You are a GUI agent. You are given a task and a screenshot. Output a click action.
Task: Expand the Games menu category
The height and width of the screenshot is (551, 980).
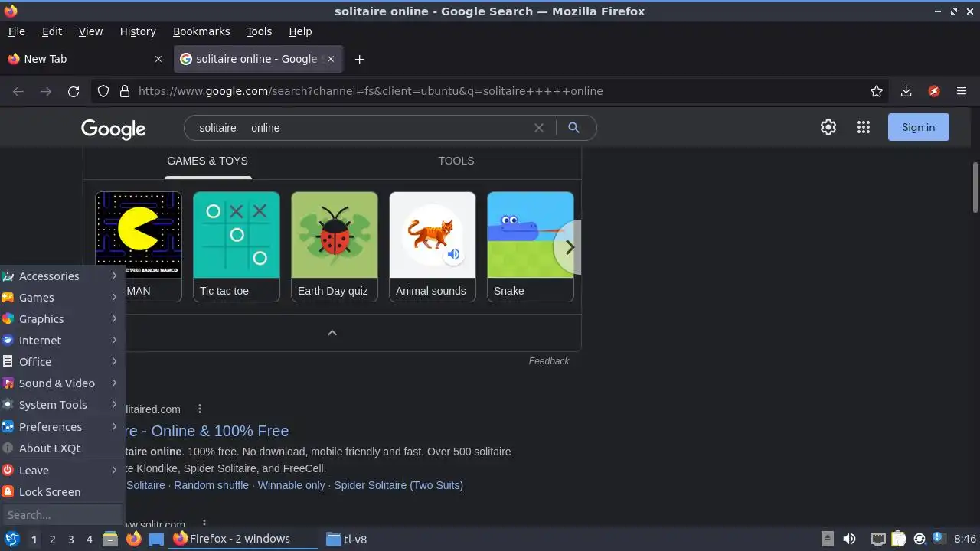click(61, 298)
